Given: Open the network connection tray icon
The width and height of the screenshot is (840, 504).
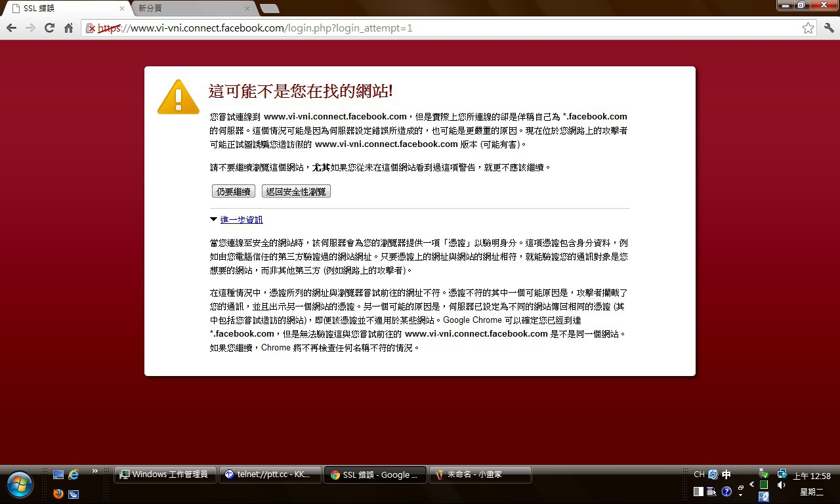Looking at the screenshot, I should pyautogui.click(x=782, y=473).
